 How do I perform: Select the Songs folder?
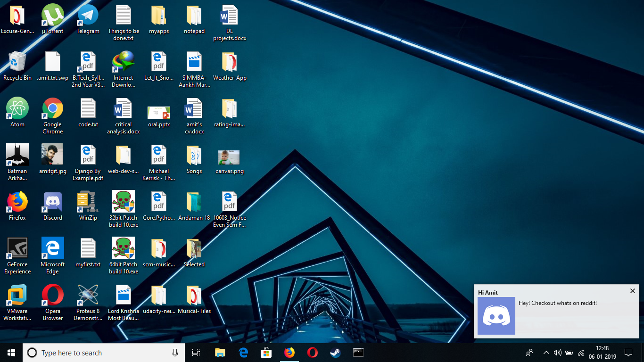tap(194, 159)
